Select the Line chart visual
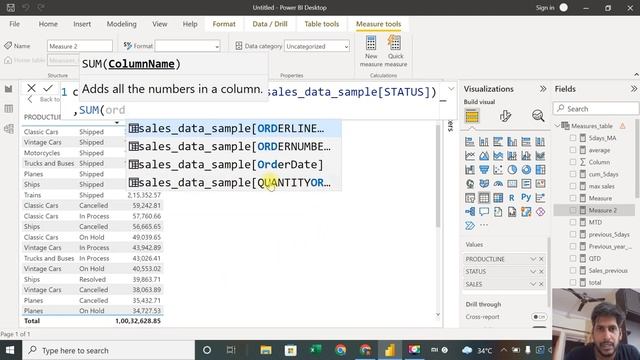640x360 pixels. [x=470, y=156]
